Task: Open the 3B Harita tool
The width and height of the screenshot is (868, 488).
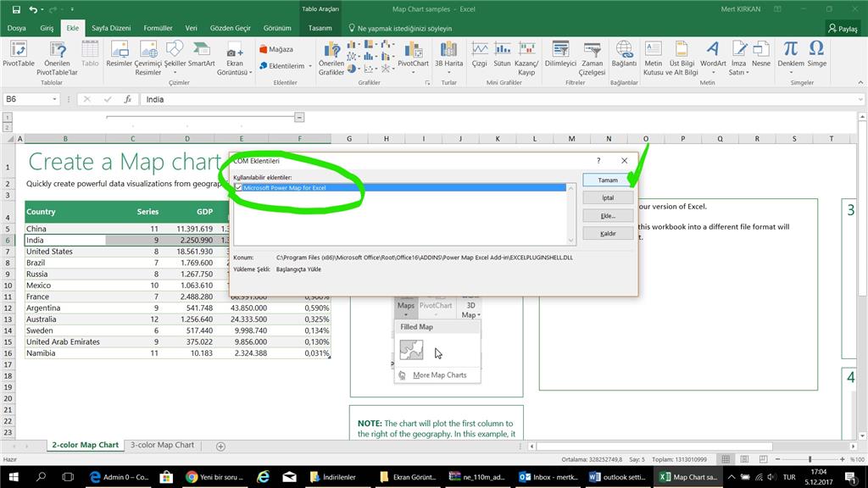Action: [448, 58]
